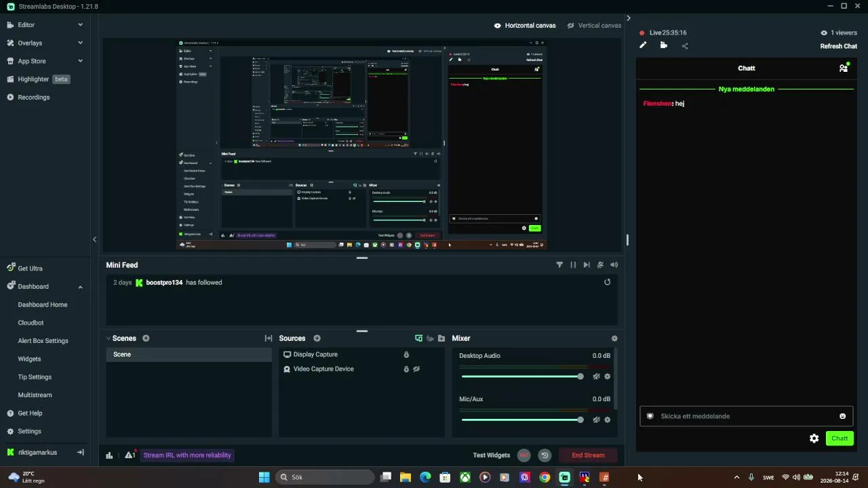Collapse the Dashboard submenu chevron
Image resolution: width=868 pixels, height=488 pixels.
coord(80,287)
